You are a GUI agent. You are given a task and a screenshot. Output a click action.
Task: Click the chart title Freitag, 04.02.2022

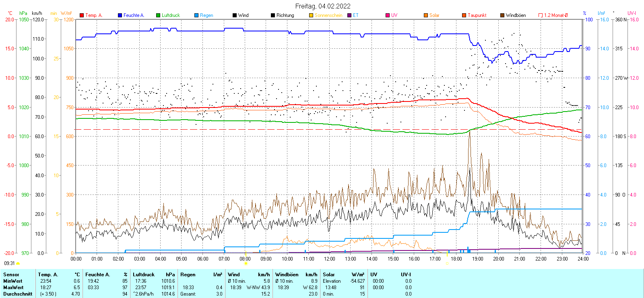[x=322, y=6]
